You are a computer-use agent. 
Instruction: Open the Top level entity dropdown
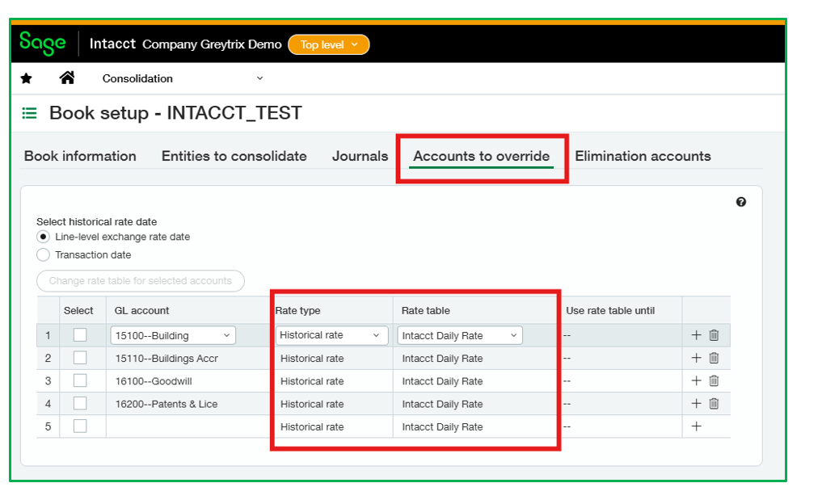tap(329, 44)
